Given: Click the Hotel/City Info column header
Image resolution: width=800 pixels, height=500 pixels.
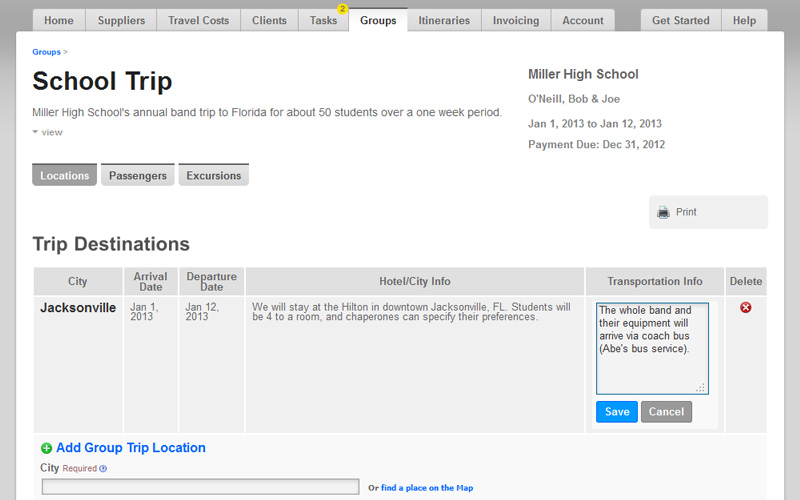Looking at the screenshot, I should click(x=415, y=281).
